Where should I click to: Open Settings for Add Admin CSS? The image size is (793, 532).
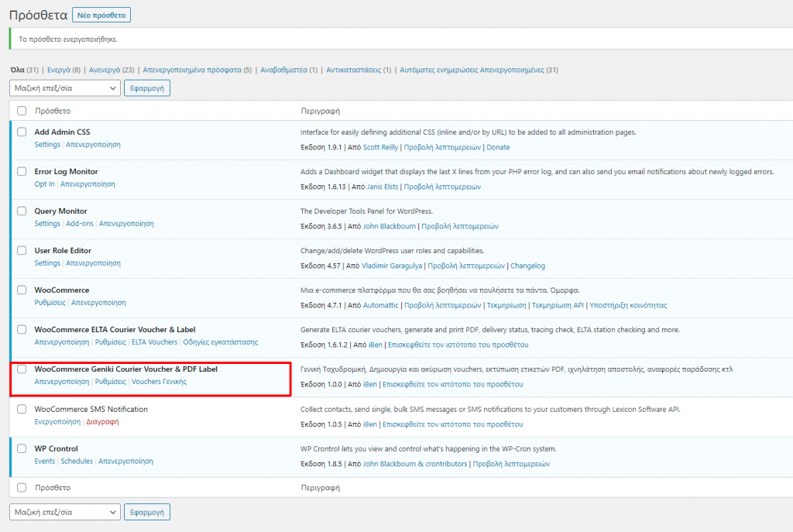tap(47, 145)
